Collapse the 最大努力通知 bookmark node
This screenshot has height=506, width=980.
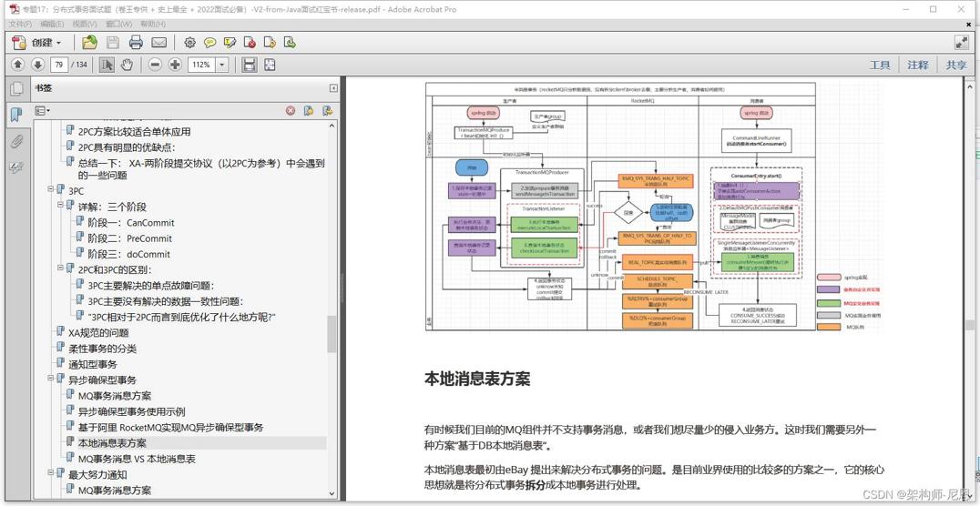[51, 471]
